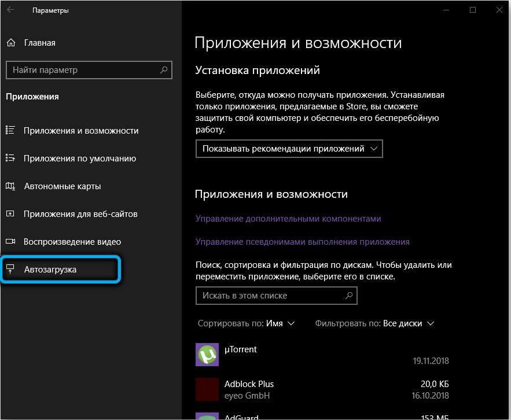511x420 pixels.
Task: Select Автономные карты menu item
Action: click(x=63, y=186)
